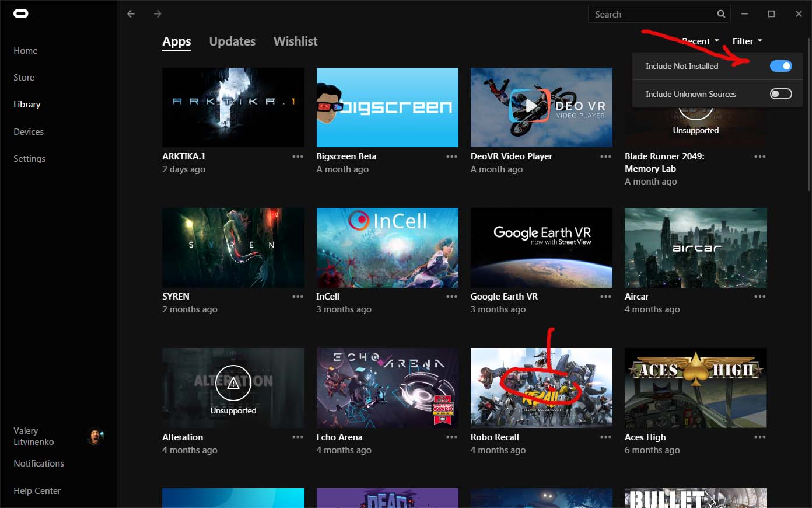This screenshot has height=508, width=812.
Task: Open the Devices section
Action: click(29, 132)
